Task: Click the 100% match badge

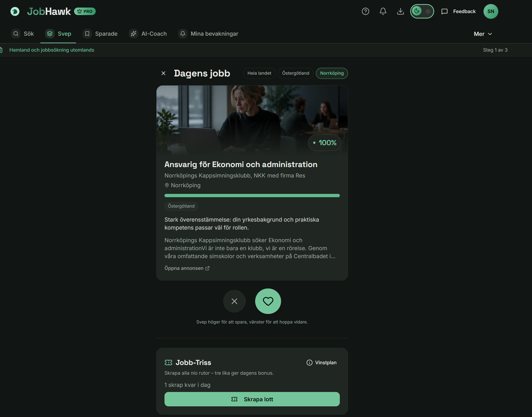Action: 324,142
